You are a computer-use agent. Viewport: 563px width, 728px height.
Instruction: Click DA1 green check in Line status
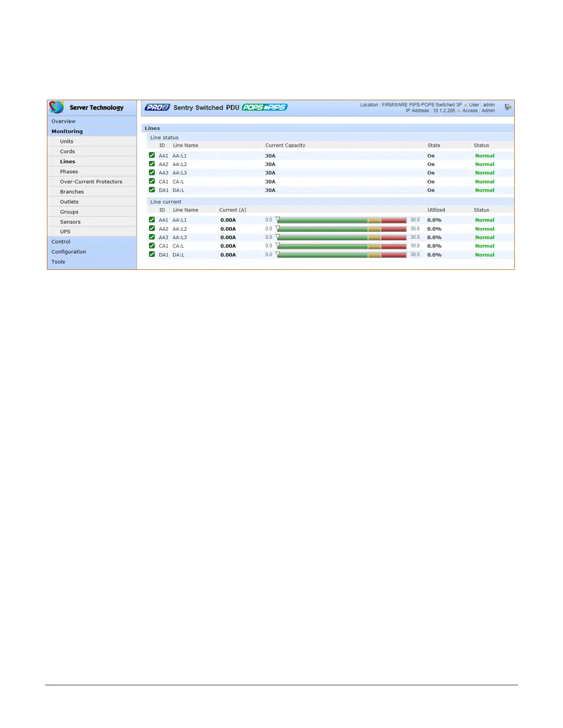[152, 190]
